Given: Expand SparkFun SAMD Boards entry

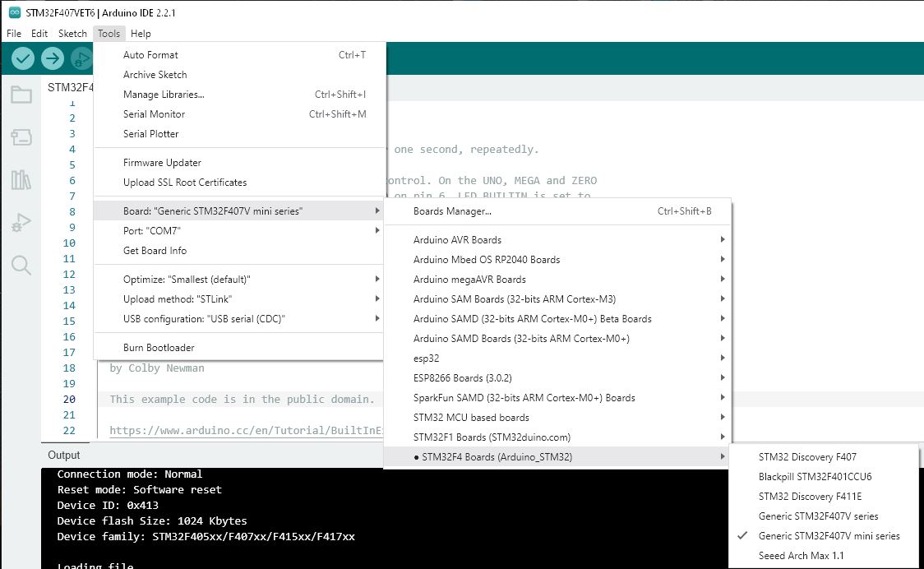Looking at the screenshot, I should pos(557,398).
